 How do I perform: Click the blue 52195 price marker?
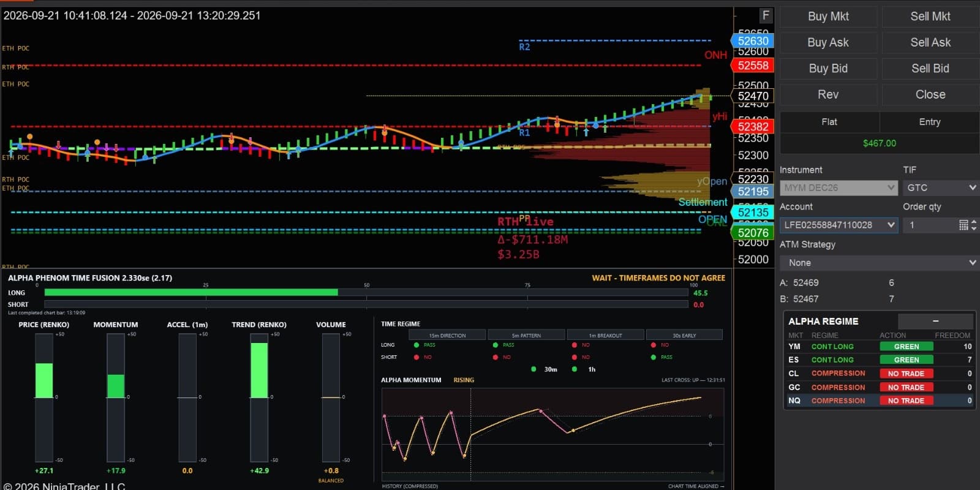click(x=753, y=192)
